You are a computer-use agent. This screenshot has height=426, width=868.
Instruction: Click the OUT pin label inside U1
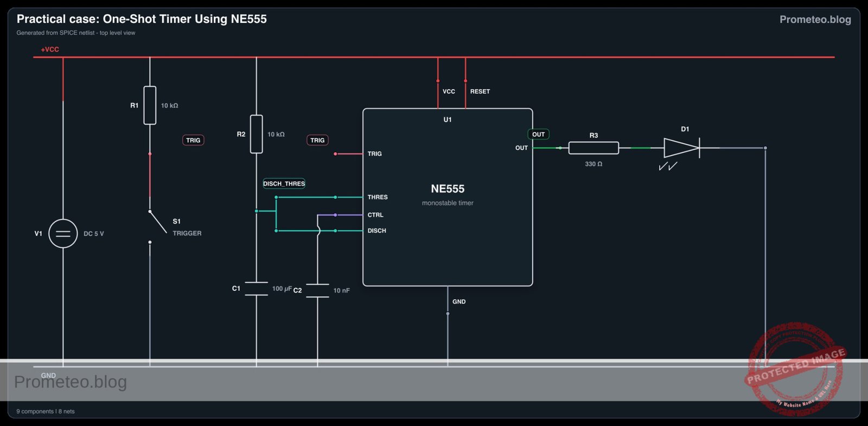click(x=521, y=148)
